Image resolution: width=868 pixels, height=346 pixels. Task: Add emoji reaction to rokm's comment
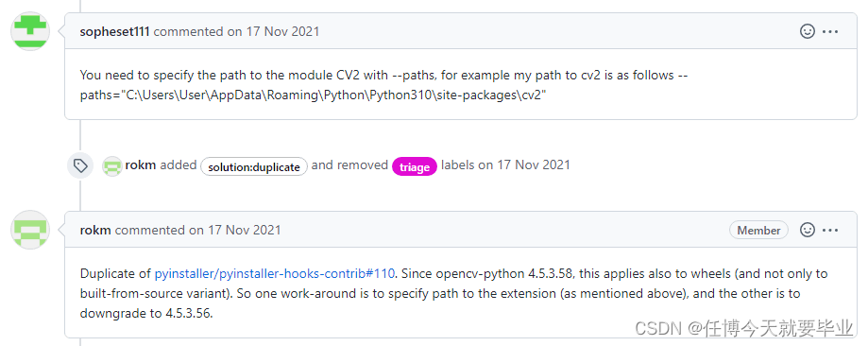808,230
